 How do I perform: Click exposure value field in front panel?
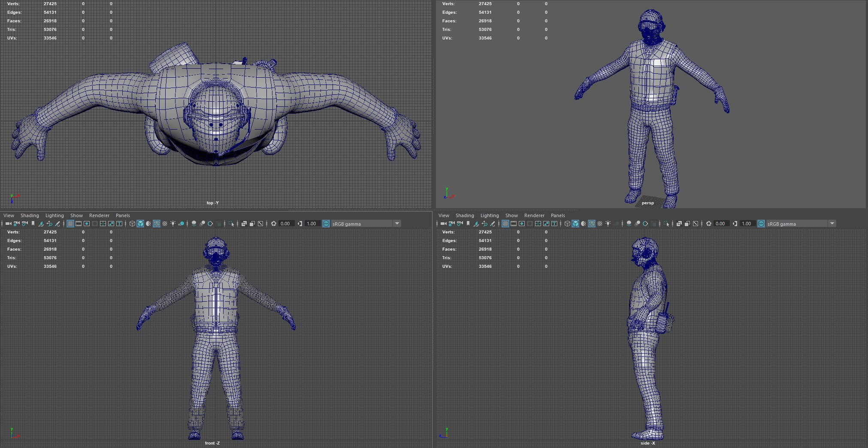286,224
